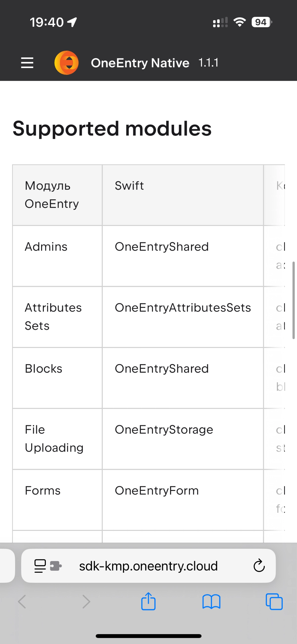Tap the OneEntry orange logo
Screen dimensions: 297x644
point(67,63)
